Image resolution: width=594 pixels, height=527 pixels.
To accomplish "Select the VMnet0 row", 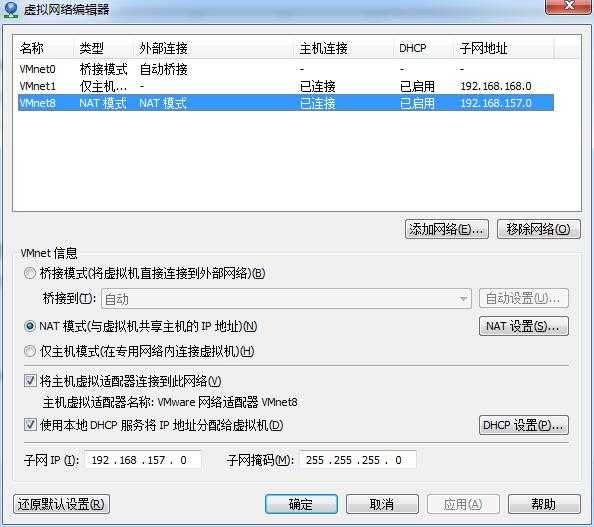I will pyautogui.click(x=286, y=69).
